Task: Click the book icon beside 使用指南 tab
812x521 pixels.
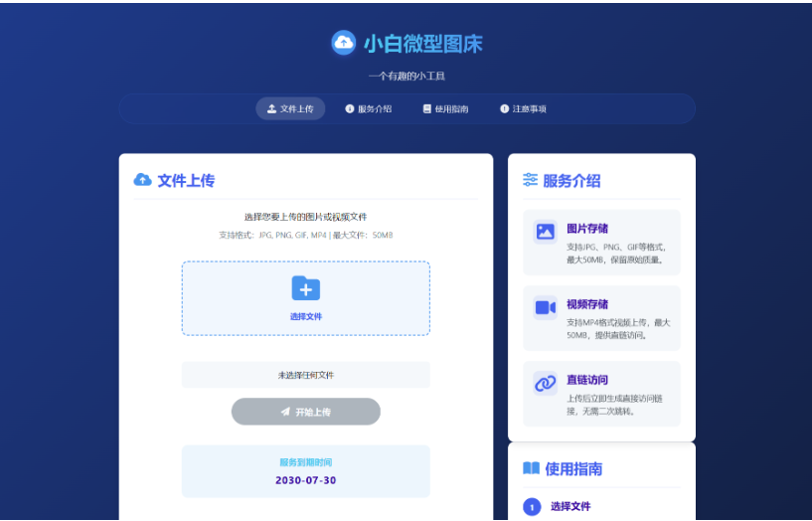Action: coord(426,108)
